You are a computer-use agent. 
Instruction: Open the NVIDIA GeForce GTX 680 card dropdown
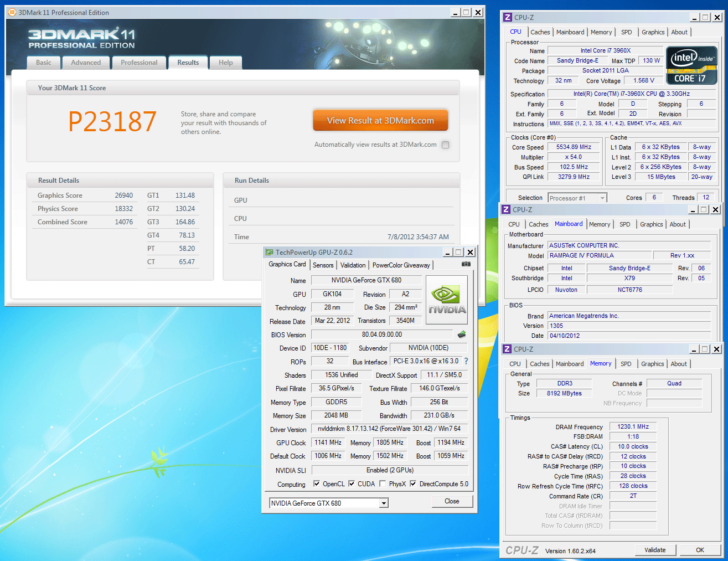tap(329, 503)
